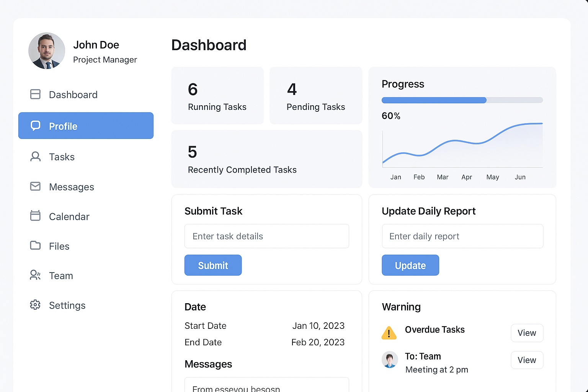Click the Settings gear icon
The image size is (588, 392).
tap(35, 305)
